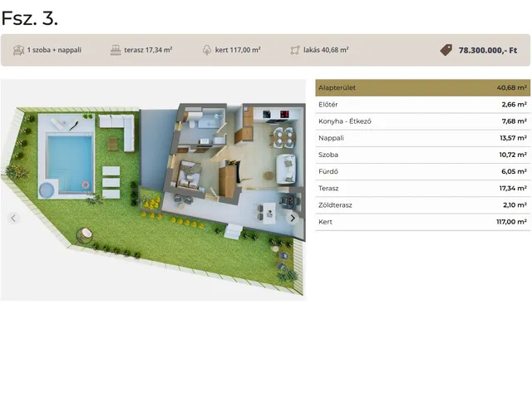Select the "Alapterület" header row
Image resolution: width=532 pixels, height=399 pixels.
[422, 87]
